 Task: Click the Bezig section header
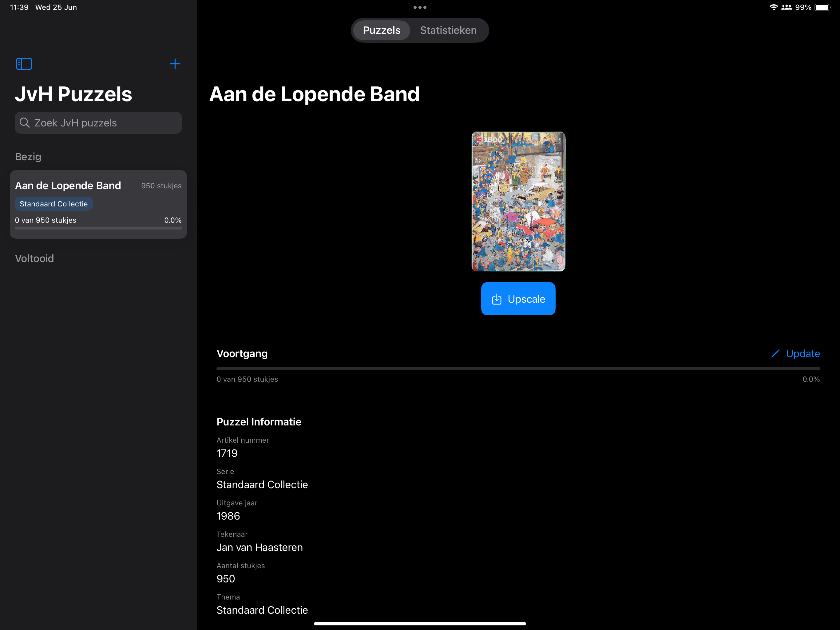click(28, 156)
